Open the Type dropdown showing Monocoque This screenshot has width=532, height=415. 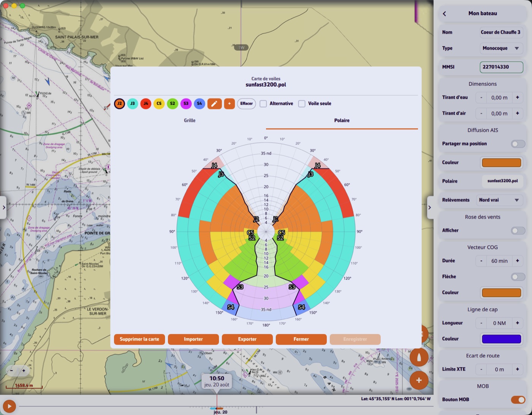coord(501,48)
